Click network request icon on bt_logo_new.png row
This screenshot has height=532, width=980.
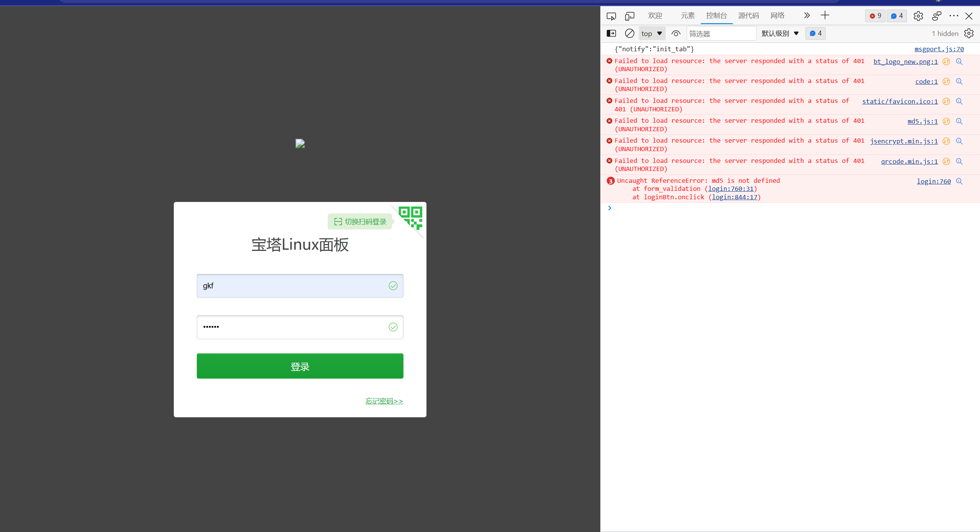click(946, 62)
